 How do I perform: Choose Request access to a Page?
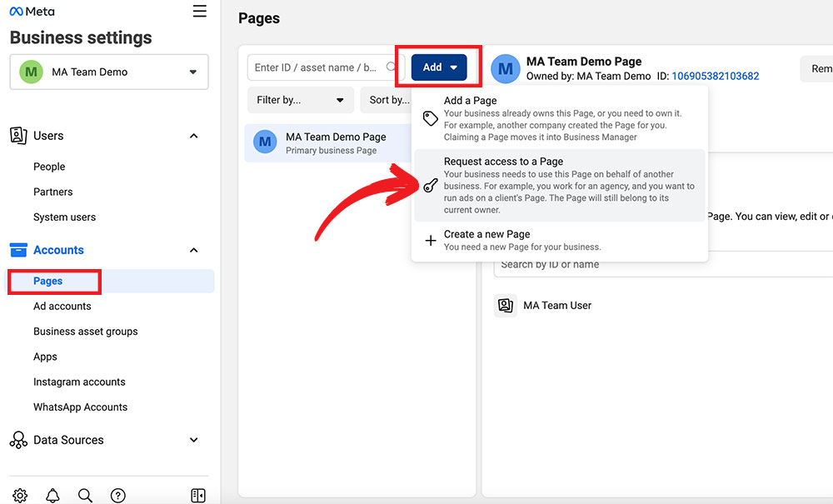coord(503,162)
